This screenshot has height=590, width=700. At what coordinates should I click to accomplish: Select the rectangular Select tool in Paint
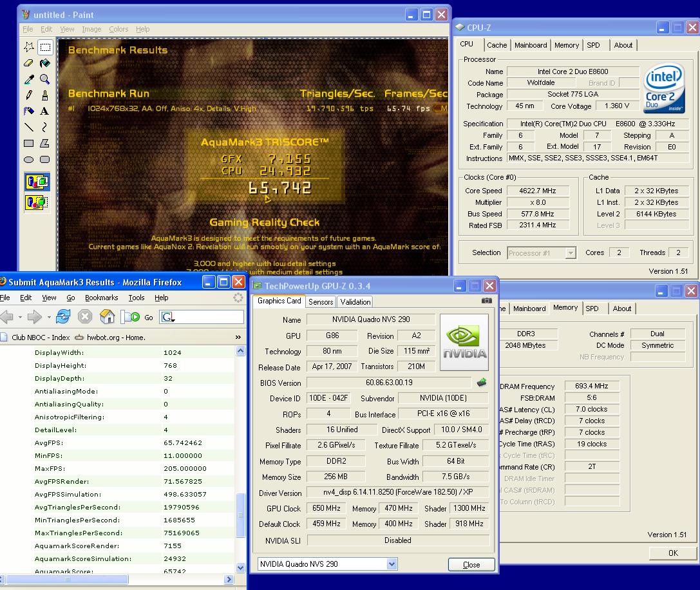45,47
